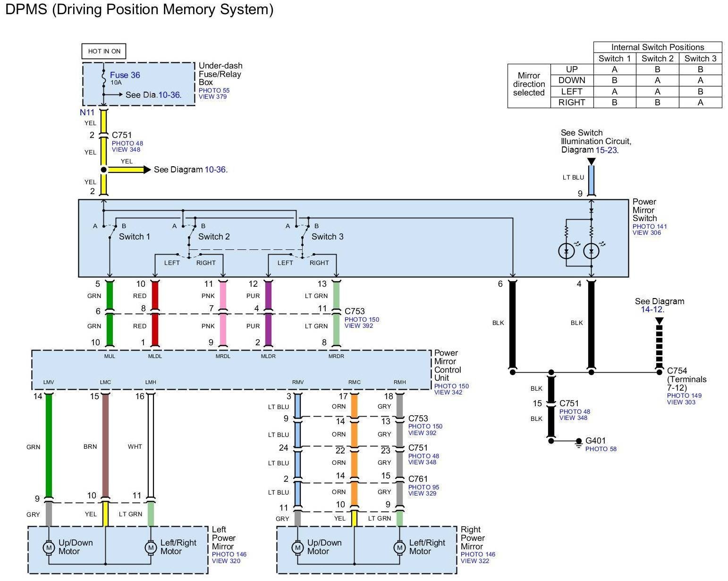Click the G401 ground symbol
Viewport: 728px width, 581px height.
pyautogui.click(x=578, y=443)
